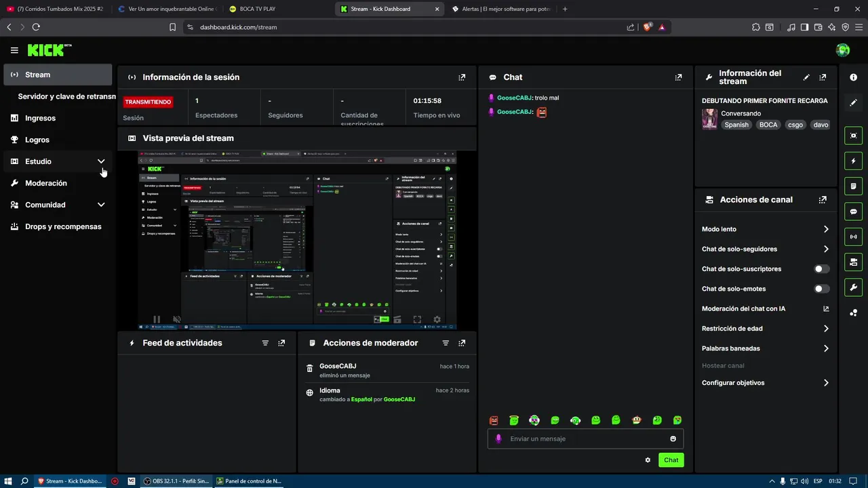Toggle Chat de solo-suscriptores
Image resolution: width=868 pixels, height=488 pixels.
(x=821, y=269)
